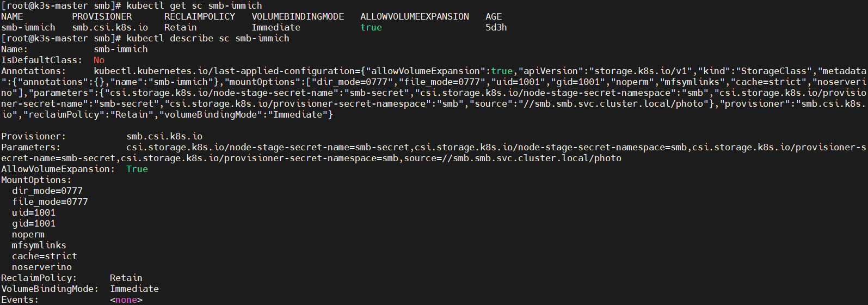Click the "dir_mode=0777" mount option line

click(47, 191)
